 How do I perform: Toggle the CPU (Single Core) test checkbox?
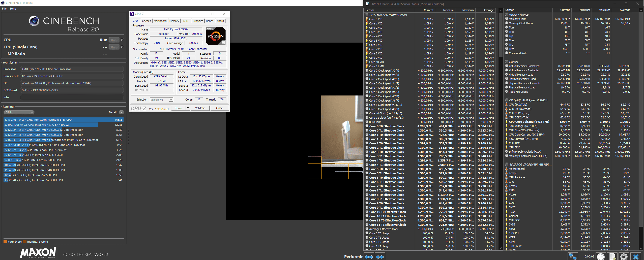(122, 47)
